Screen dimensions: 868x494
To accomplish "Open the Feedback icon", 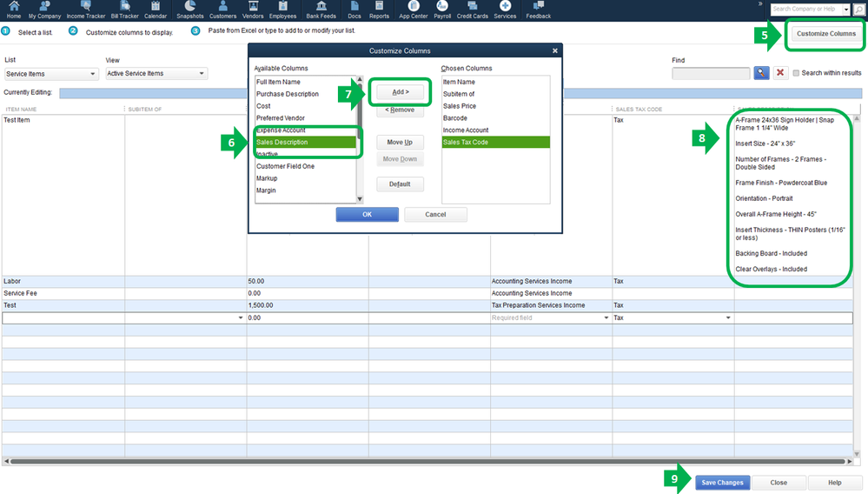I will (538, 10).
